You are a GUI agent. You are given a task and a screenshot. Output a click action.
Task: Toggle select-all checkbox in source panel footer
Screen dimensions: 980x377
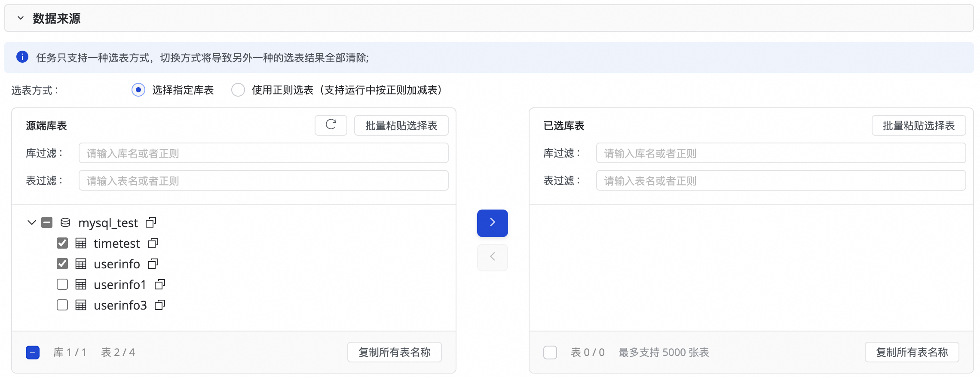(x=33, y=352)
